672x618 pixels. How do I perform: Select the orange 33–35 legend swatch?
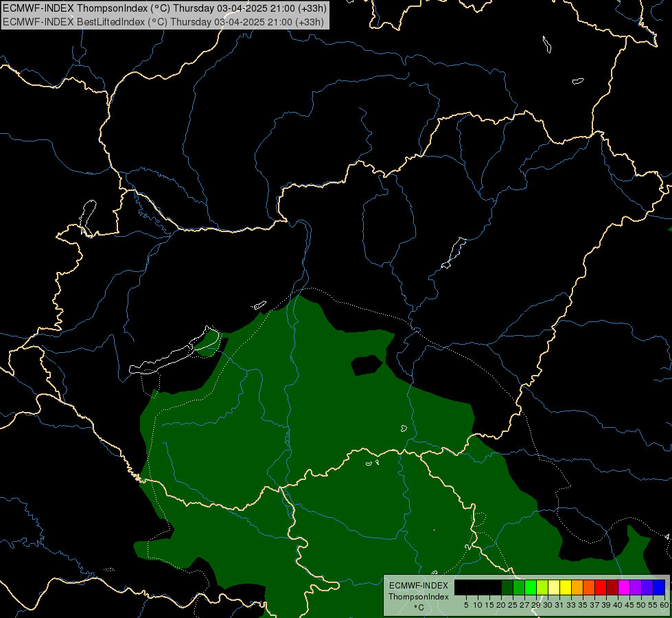pos(577,588)
